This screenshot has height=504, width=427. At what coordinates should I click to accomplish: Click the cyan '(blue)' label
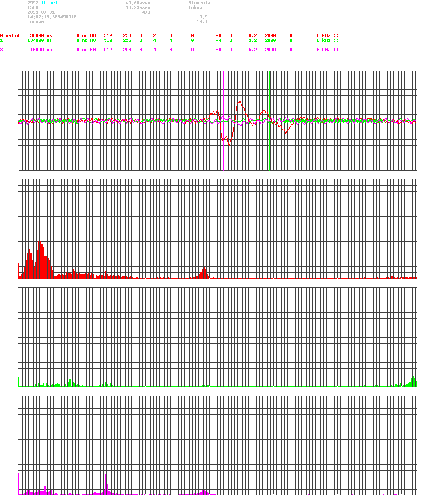tap(49, 3)
